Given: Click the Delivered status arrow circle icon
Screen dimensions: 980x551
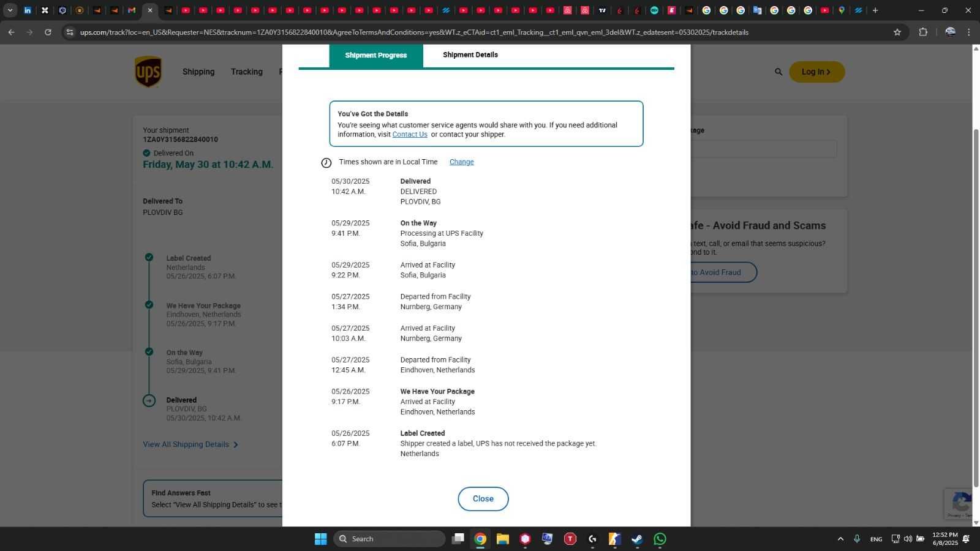Looking at the screenshot, I should pyautogui.click(x=149, y=401).
